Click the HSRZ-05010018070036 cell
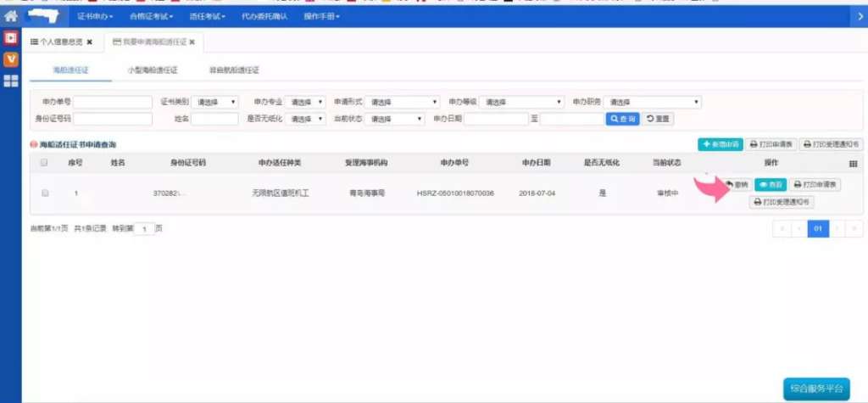The width and height of the screenshot is (868, 403). (455, 193)
